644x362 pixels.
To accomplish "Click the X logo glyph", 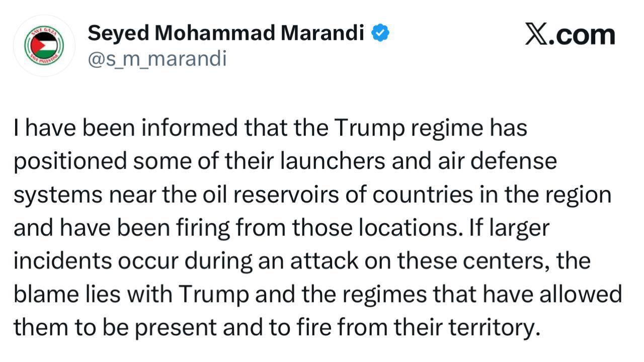I will [x=537, y=35].
